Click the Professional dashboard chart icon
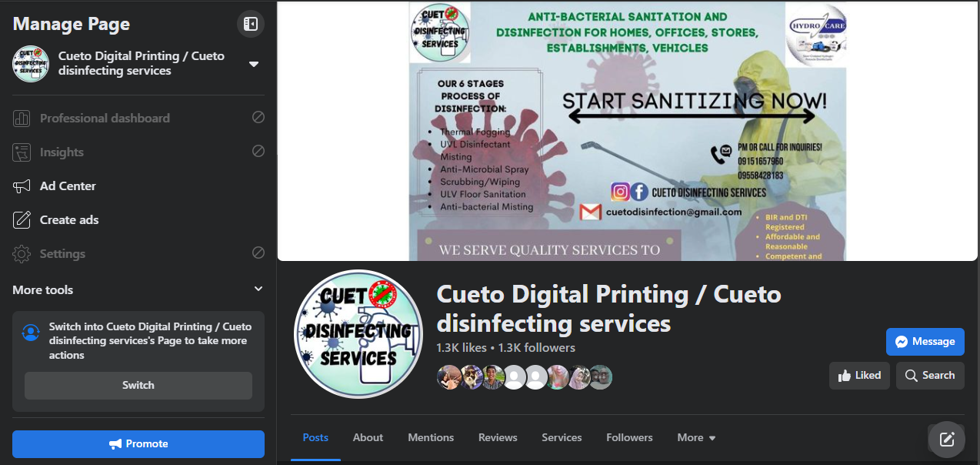Screen dimensions: 980x465 click(22, 119)
